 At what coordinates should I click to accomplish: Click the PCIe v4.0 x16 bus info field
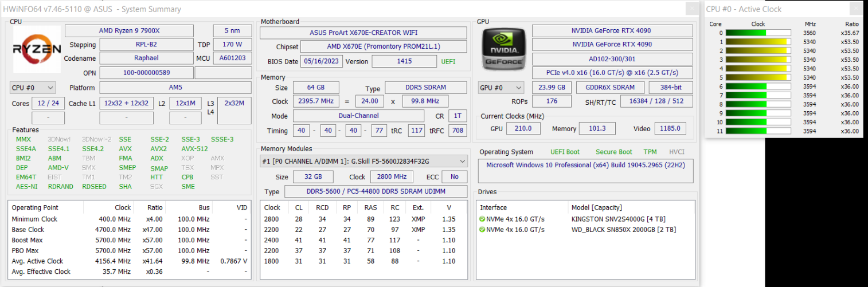(x=612, y=73)
